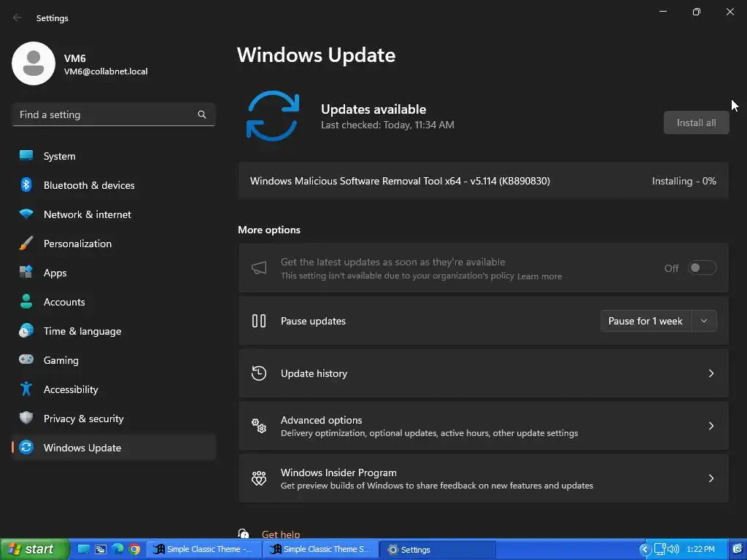Open first Simple Classic Theme taskbar window
The image size is (747, 560).
(x=204, y=549)
